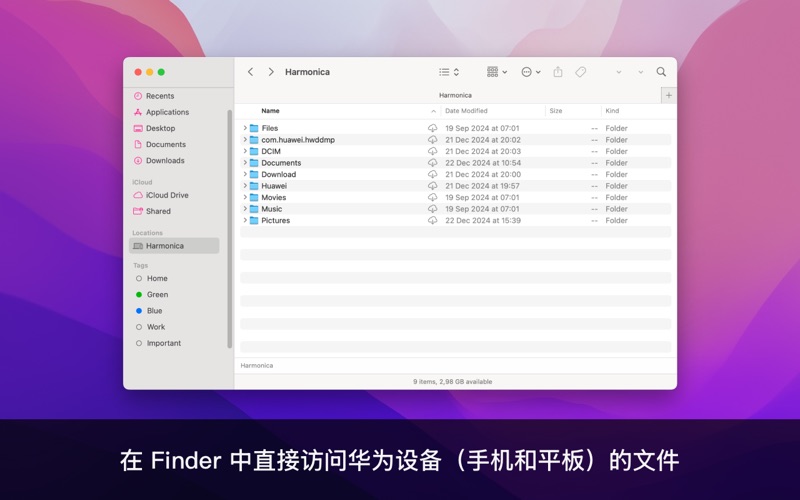Click cloud download icon for Download
The image size is (800, 500).
click(433, 174)
